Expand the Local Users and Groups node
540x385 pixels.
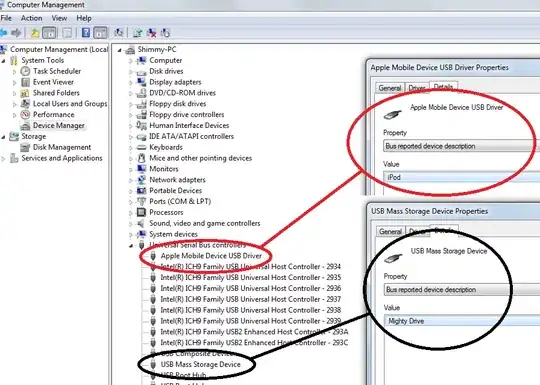tap(14, 104)
